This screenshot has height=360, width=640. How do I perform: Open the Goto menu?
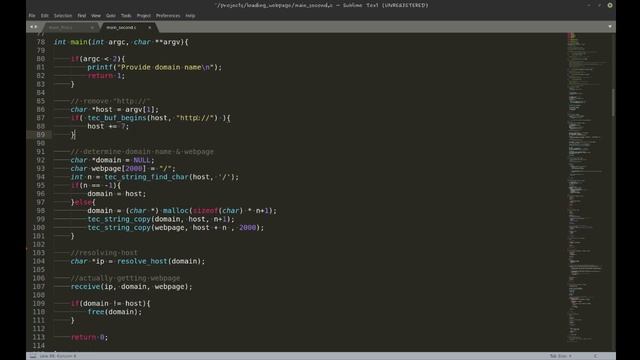coord(111,16)
